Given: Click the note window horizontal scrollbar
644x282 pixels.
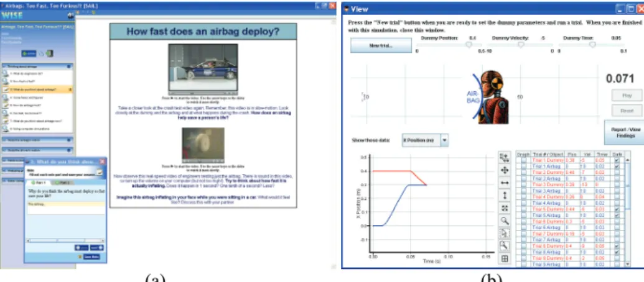Looking at the screenshot, I should coord(66,240).
